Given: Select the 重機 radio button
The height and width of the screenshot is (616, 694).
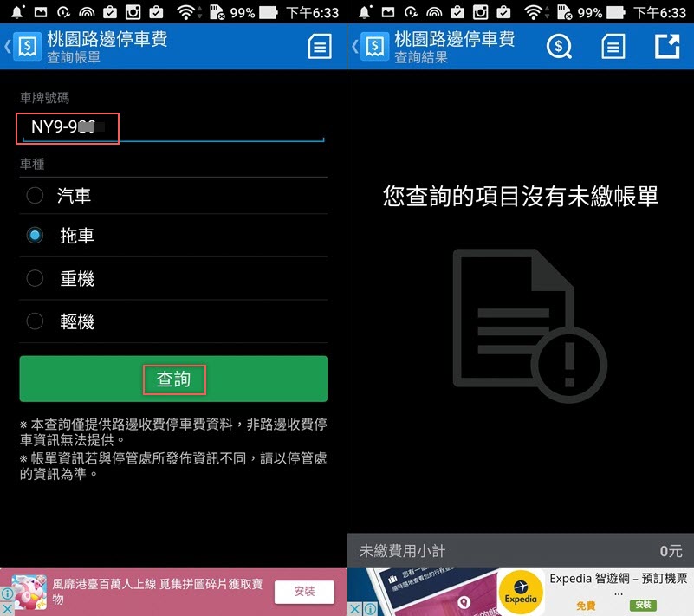Looking at the screenshot, I should point(35,278).
